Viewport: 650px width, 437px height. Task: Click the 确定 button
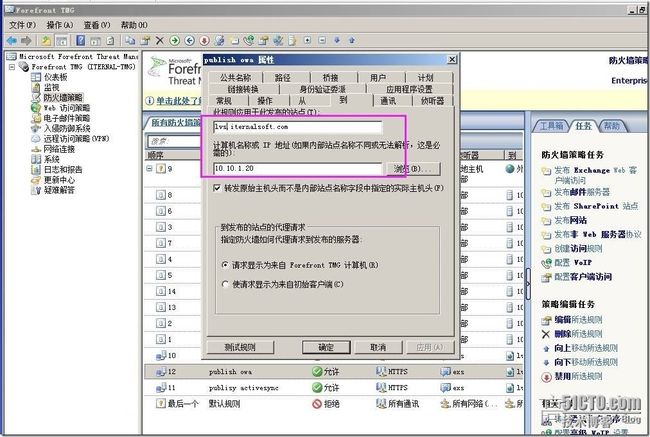326,347
